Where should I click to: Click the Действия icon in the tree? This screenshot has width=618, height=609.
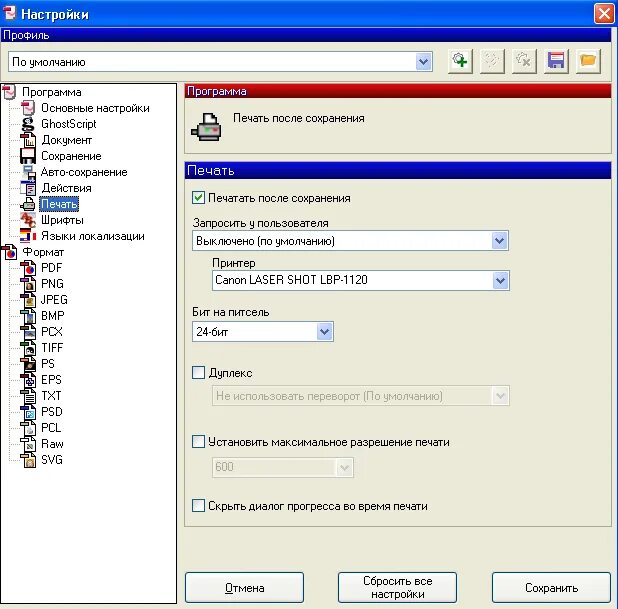tap(28, 188)
